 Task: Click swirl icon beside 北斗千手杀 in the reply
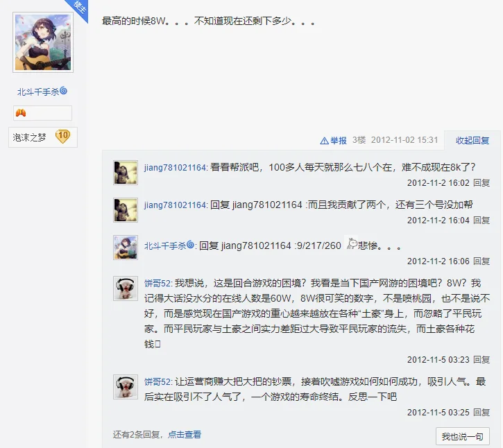coord(190,245)
